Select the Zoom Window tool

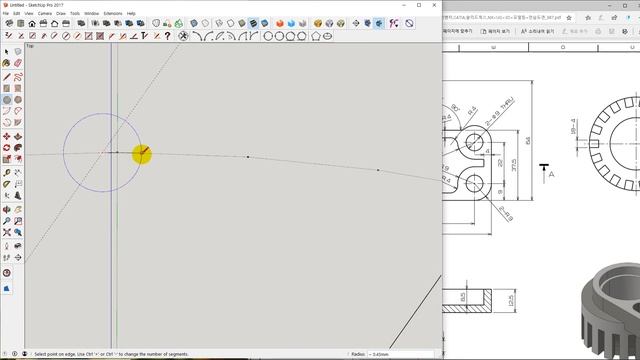tap(18, 221)
